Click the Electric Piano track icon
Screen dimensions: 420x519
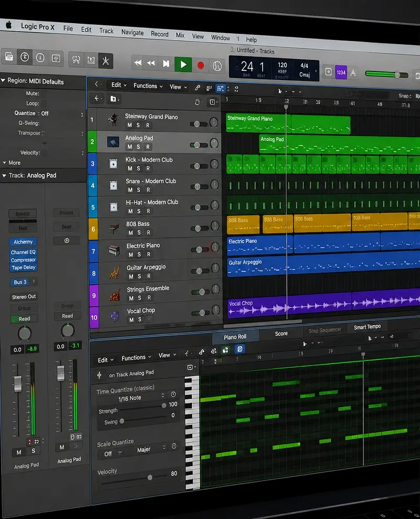(114, 250)
